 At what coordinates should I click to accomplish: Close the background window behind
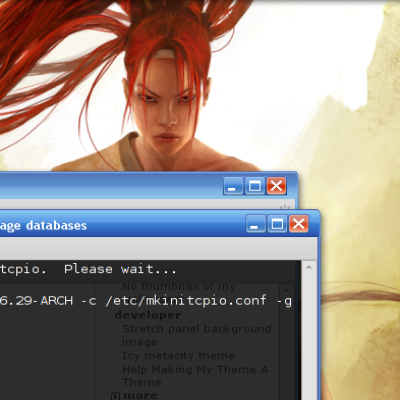pyautogui.click(x=276, y=186)
